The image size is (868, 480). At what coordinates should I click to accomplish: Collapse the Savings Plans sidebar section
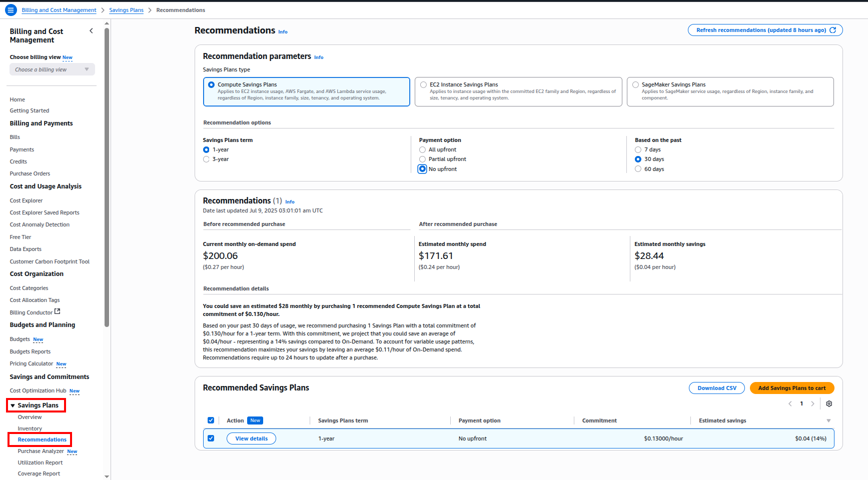pos(13,405)
